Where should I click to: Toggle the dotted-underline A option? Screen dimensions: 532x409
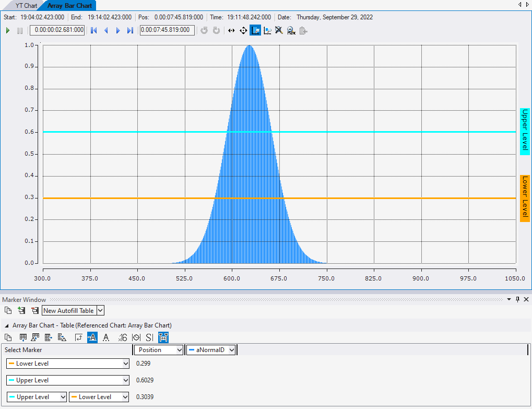[x=106, y=337]
